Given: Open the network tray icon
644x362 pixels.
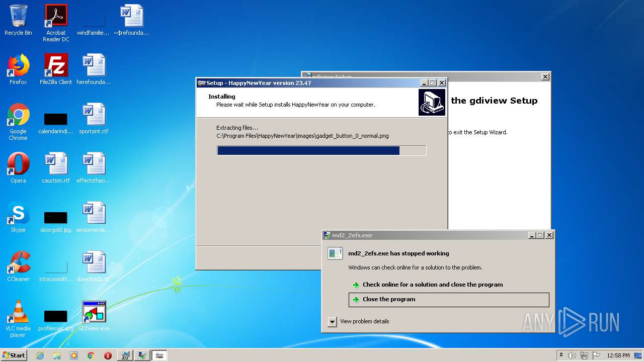Looking at the screenshot, I should coord(584,355).
